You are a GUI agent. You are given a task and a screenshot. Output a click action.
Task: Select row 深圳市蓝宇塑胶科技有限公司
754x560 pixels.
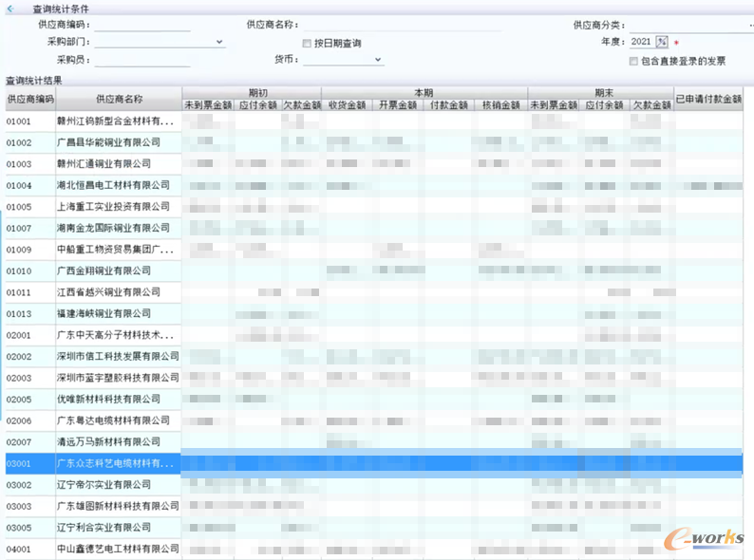coord(374,378)
